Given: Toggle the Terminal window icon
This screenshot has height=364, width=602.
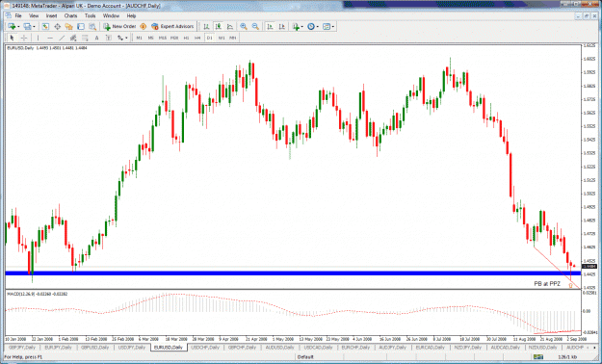Looking at the screenshot, I should pyautogui.click(x=81, y=27).
